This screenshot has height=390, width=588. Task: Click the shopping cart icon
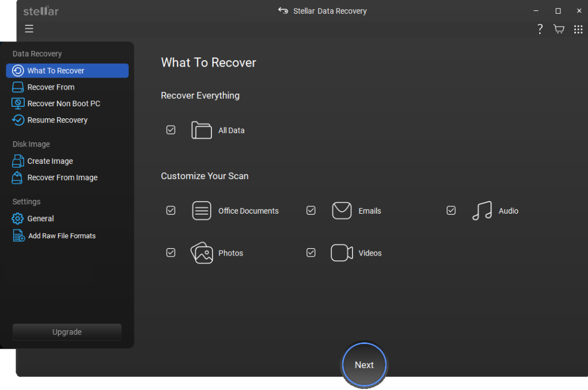(x=559, y=29)
